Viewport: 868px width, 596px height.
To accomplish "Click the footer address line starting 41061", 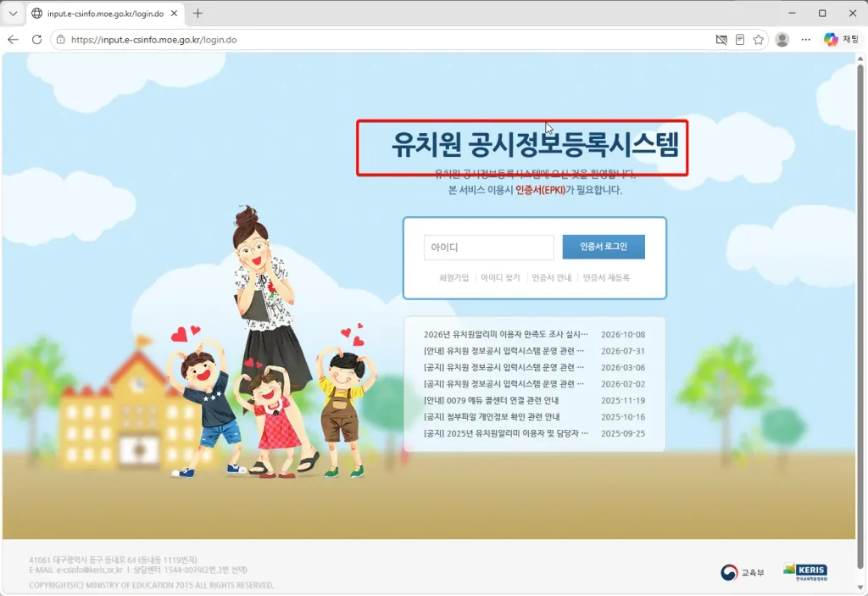I will coord(113,560).
